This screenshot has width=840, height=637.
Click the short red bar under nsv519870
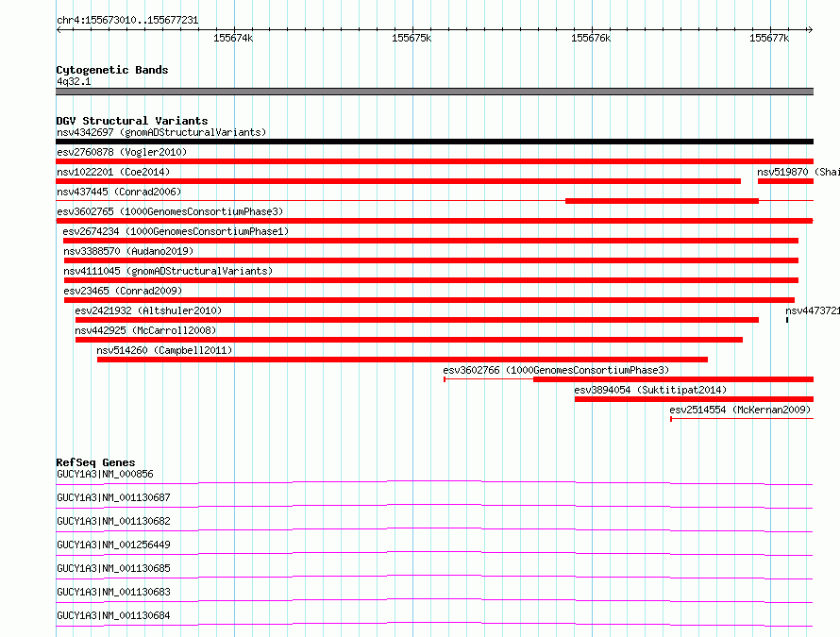pyautogui.click(x=786, y=181)
